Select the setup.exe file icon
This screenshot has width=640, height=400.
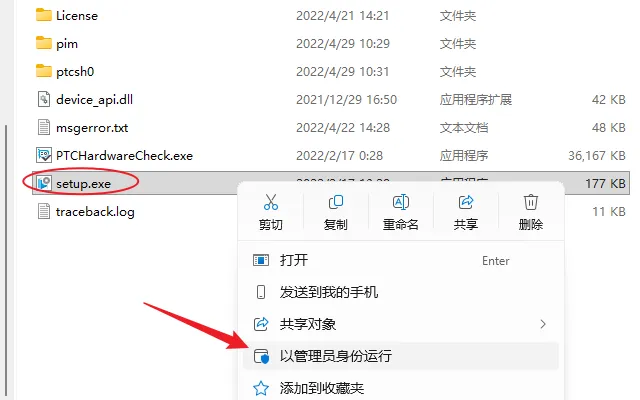[44, 183]
